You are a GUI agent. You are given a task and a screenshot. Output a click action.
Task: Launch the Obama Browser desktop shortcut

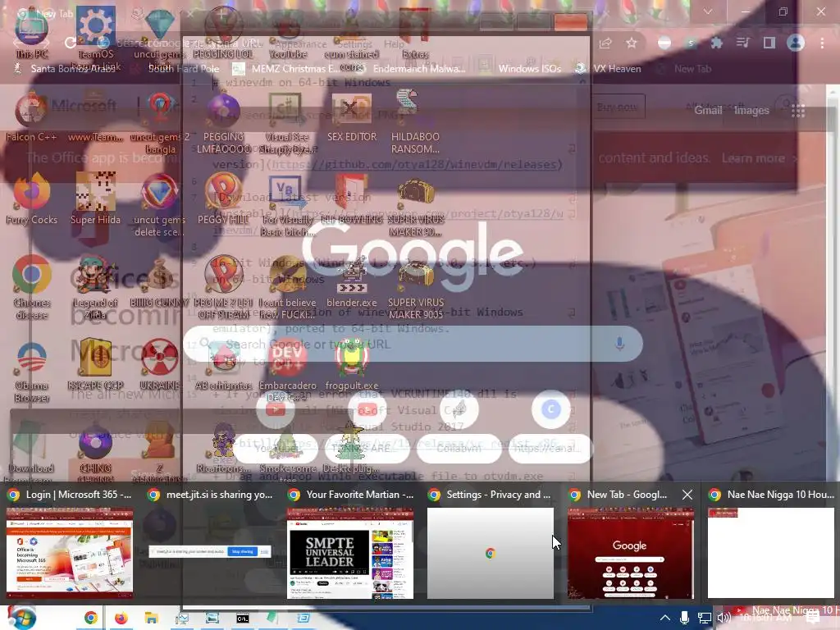(x=31, y=371)
